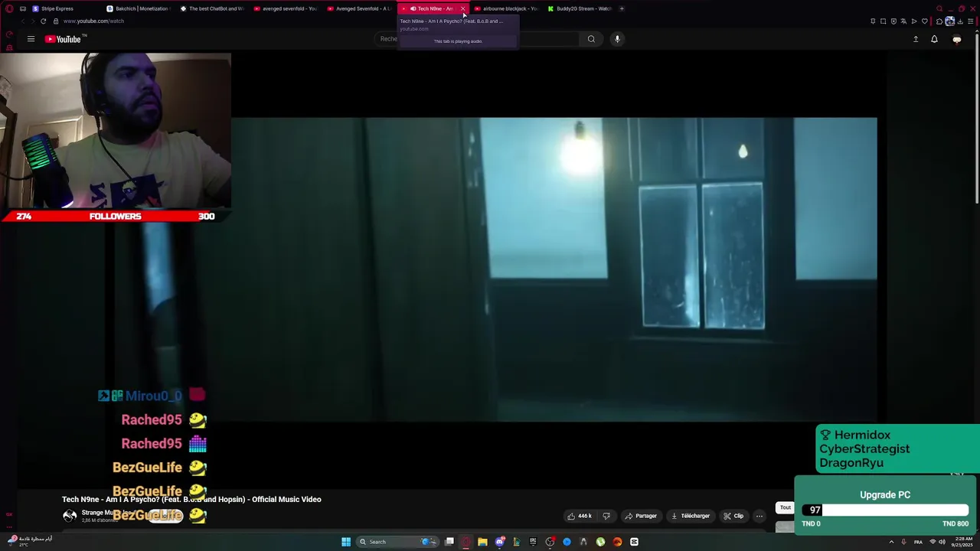Go forward in browser history
980x551 pixels.
coord(32,21)
